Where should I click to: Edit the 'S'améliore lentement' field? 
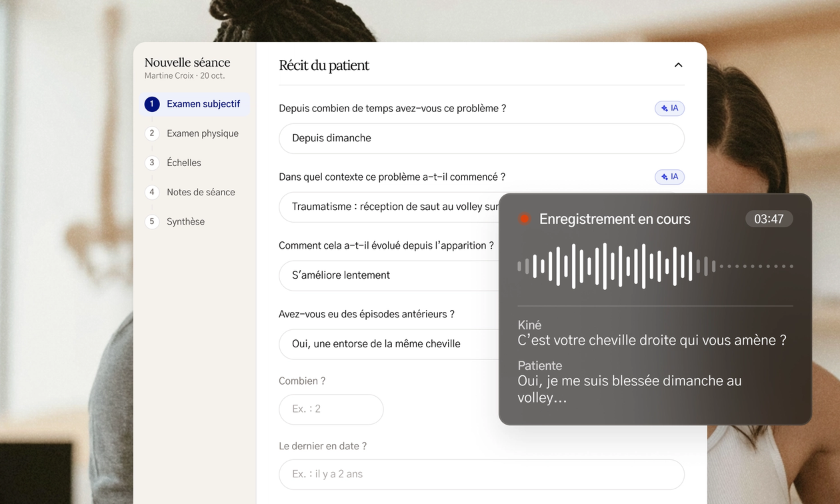389,275
